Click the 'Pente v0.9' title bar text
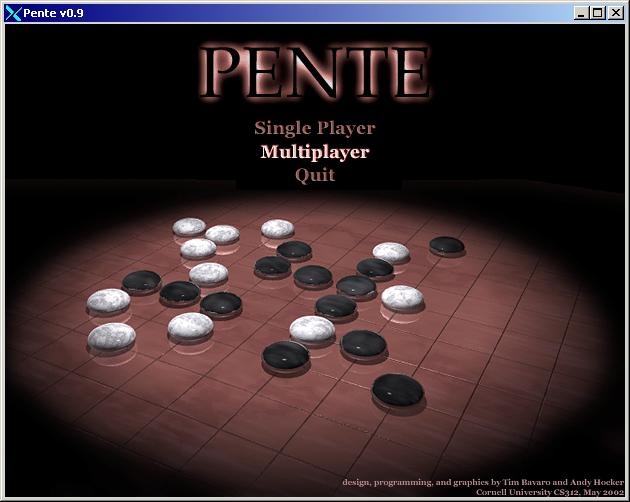The width and height of the screenshot is (630, 502). [x=53, y=13]
